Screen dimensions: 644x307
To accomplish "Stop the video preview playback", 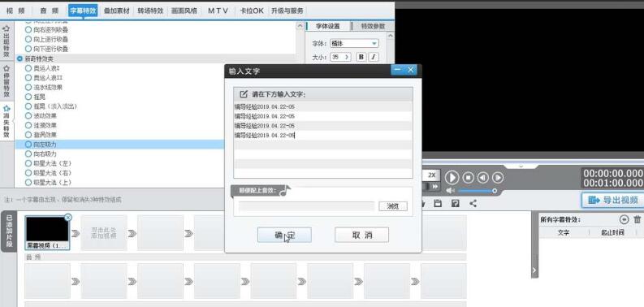I will (x=469, y=178).
